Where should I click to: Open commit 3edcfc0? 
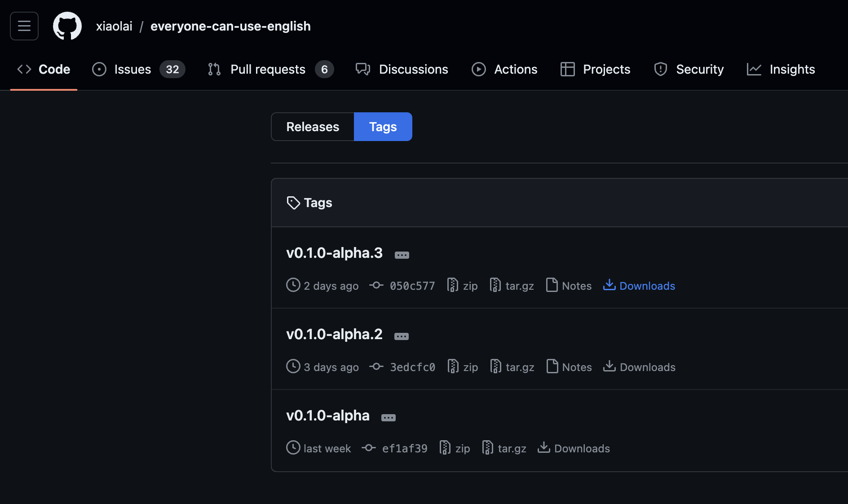412,367
